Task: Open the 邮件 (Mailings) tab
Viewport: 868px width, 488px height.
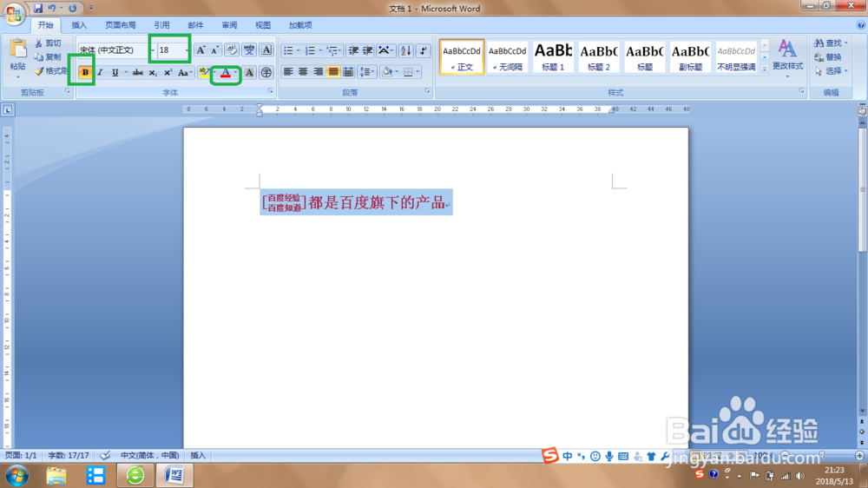Action: (x=195, y=25)
